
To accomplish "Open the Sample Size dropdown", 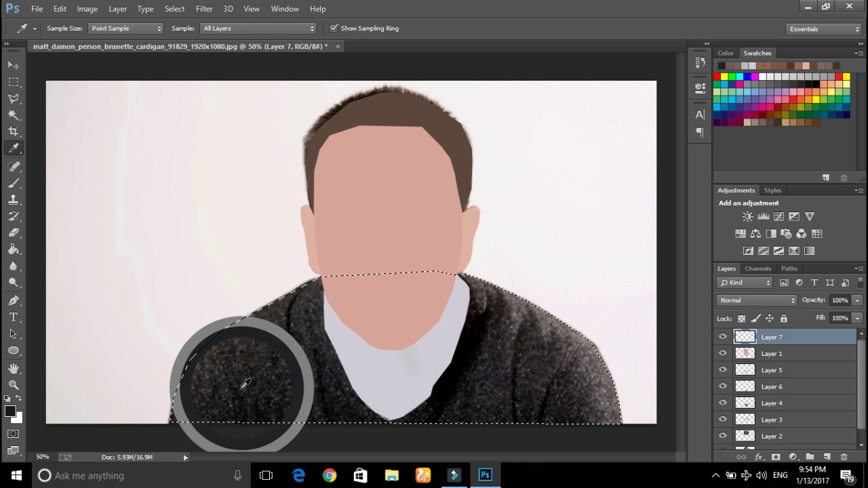I will [x=125, y=28].
